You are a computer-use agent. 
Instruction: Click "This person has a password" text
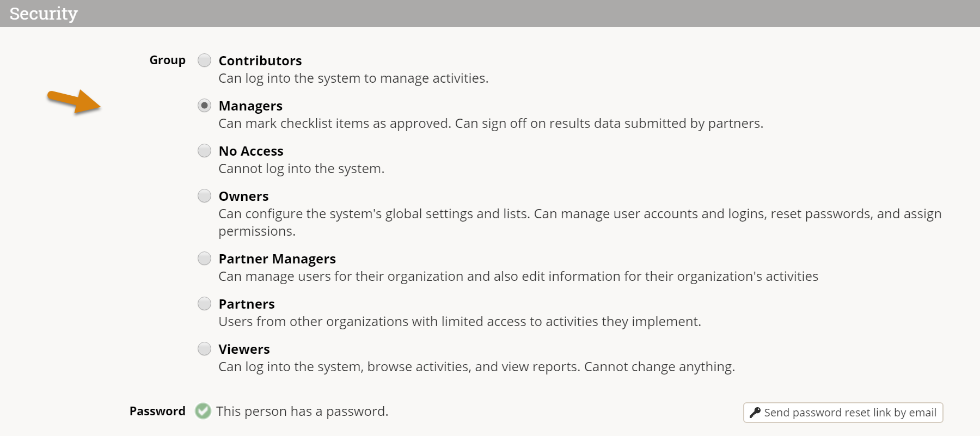click(x=302, y=411)
